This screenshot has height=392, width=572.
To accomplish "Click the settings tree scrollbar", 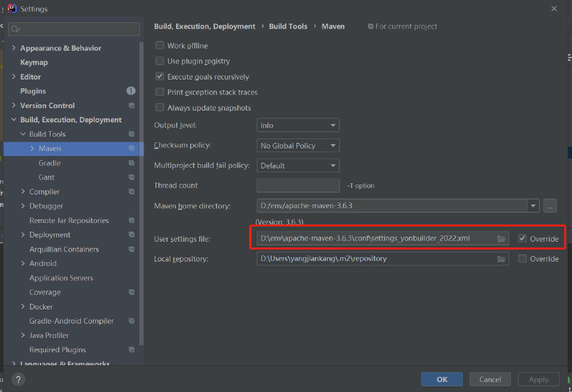I will click(x=141, y=193).
